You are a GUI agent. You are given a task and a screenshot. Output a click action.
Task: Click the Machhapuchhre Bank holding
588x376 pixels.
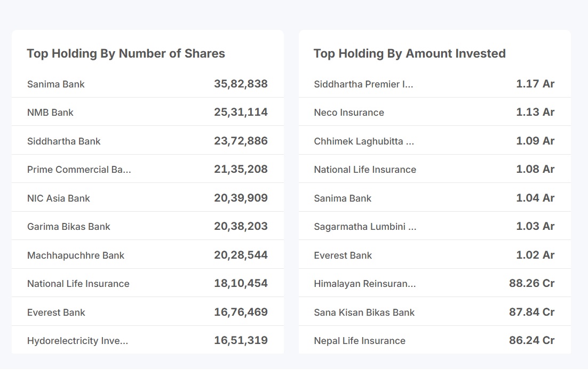[76, 255]
